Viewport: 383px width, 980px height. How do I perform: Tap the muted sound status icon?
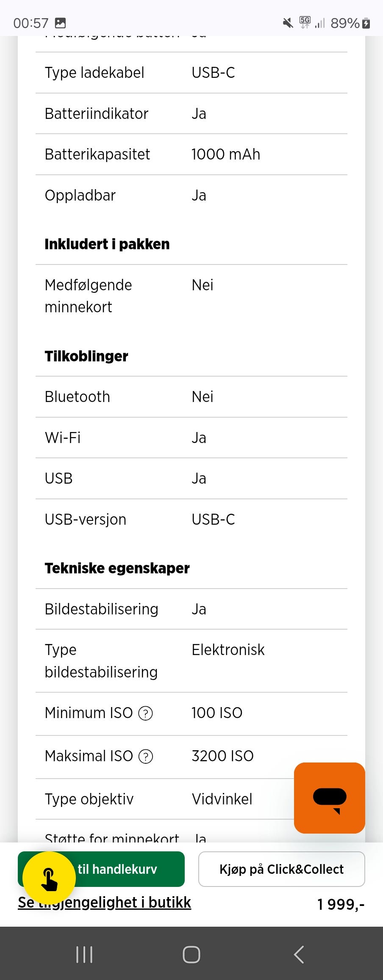pyautogui.click(x=288, y=23)
